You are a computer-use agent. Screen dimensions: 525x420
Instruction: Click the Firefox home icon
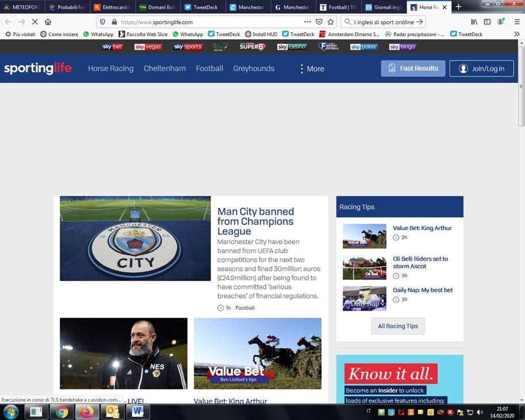point(48,22)
